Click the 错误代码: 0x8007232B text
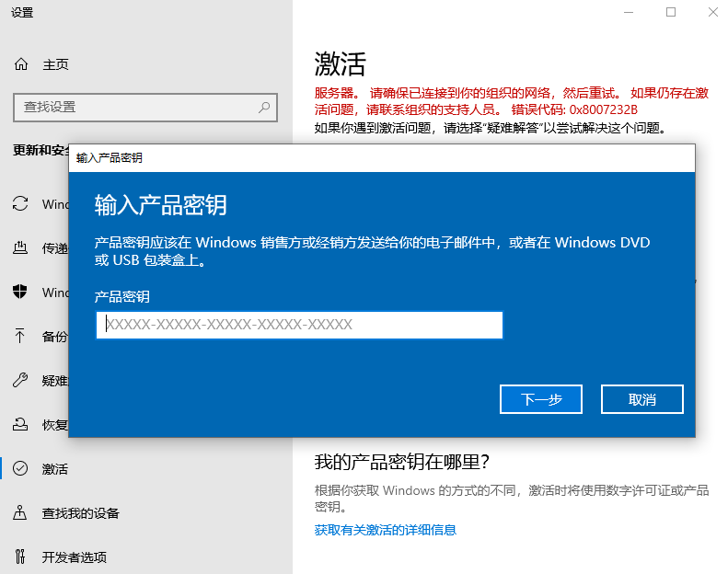Screen dimensions: 728x574 pos(574,110)
